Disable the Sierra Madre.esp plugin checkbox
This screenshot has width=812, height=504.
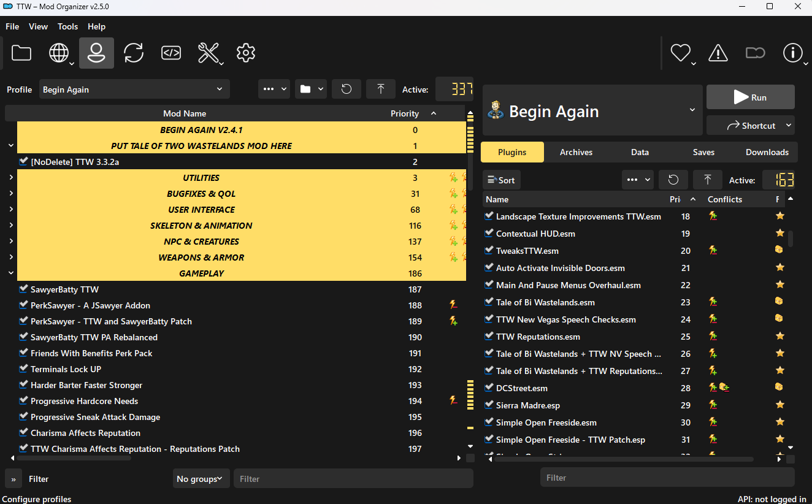click(x=489, y=405)
